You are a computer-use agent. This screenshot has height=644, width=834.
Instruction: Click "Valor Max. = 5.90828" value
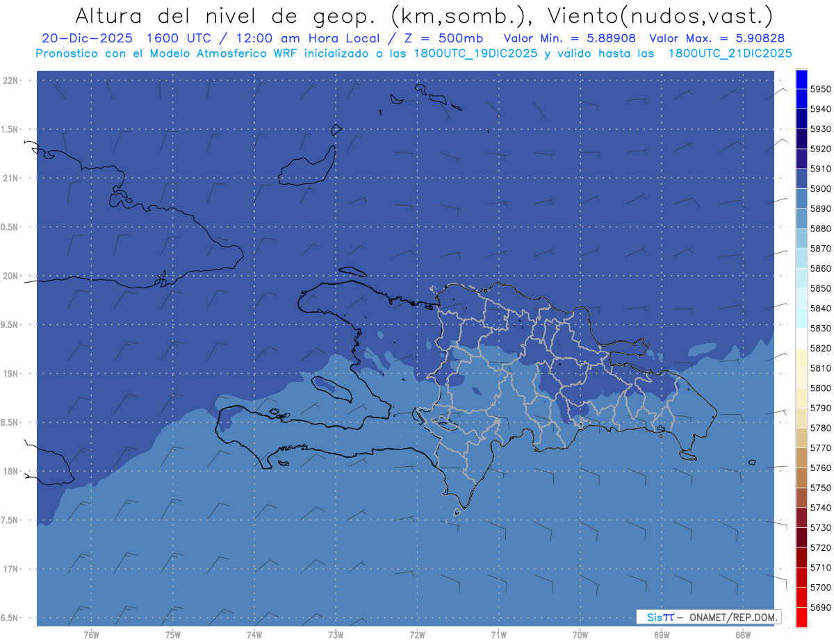coord(719,38)
